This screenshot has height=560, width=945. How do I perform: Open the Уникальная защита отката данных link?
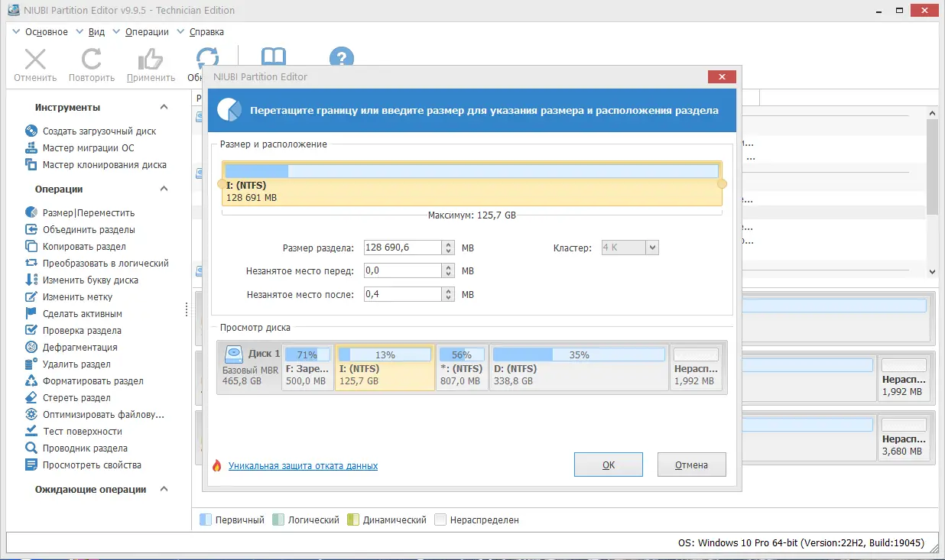coord(303,466)
